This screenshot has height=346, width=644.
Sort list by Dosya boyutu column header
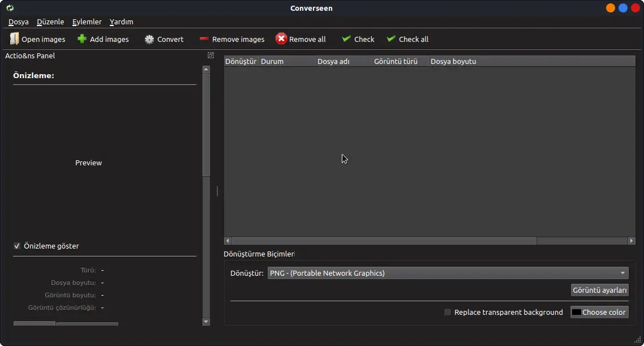tap(532, 61)
